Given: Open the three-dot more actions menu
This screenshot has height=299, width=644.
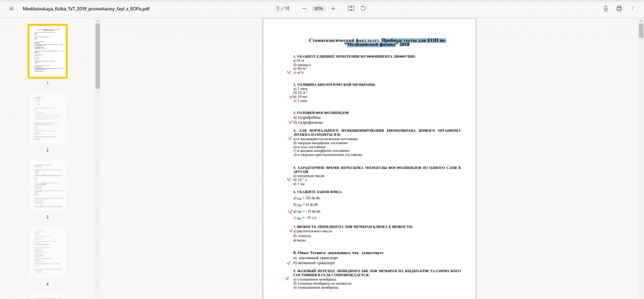Looking at the screenshot, I should pyautogui.click(x=632, y=8).
